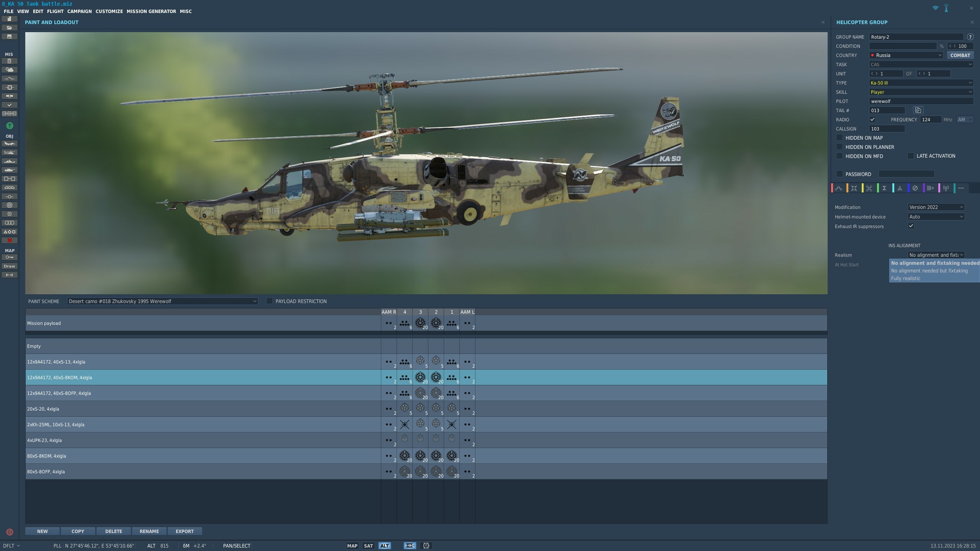980x551 pixels.
Task: Click the green fly mission arrow
Action: pos(10,126)
